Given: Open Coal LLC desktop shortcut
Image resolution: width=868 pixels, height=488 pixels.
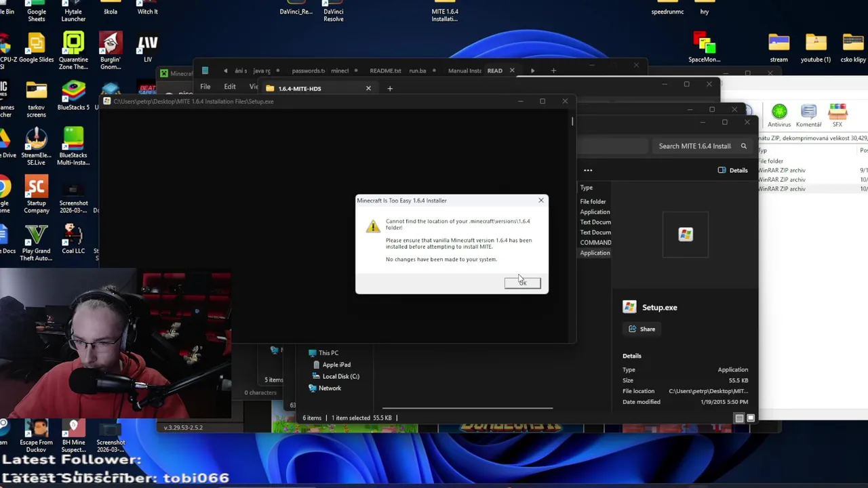Looking at the screenshot, I should pos(73,239).
